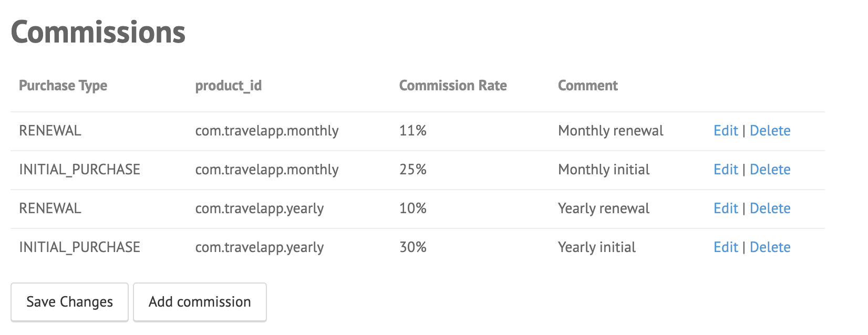Select the 11% commission rate cell
This screenshot has height=335, width=868.
(x=413, y=131)
